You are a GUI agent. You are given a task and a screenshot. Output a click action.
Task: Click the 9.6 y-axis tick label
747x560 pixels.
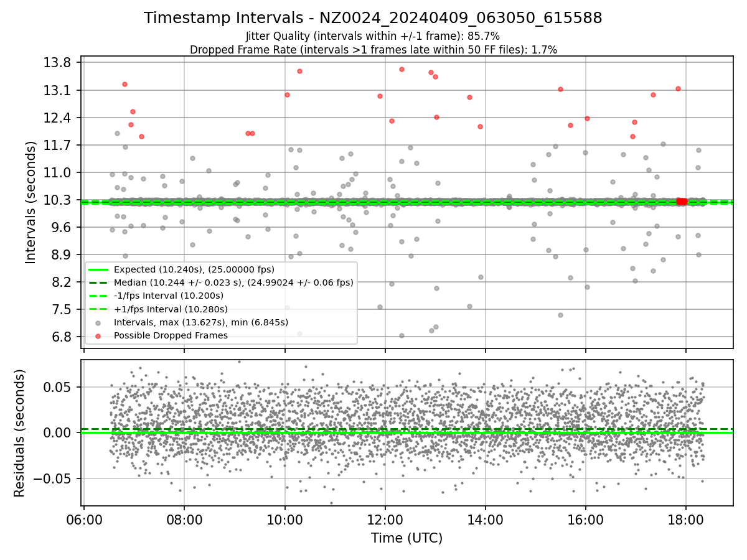tap(62, 228)
